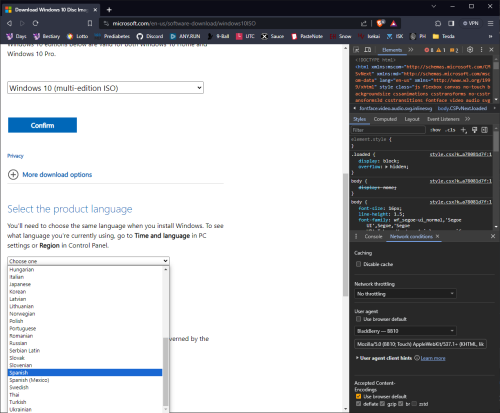Viewport: 500px width, 413px height.
Task: Open the Discord GitHub bookmark
Action: [150, 36]
